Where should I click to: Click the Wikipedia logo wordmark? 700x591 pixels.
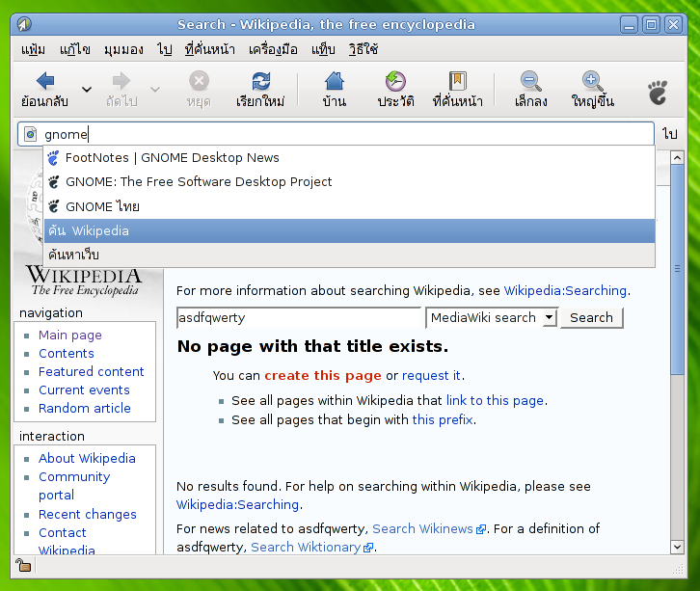(x=84, y=281)
